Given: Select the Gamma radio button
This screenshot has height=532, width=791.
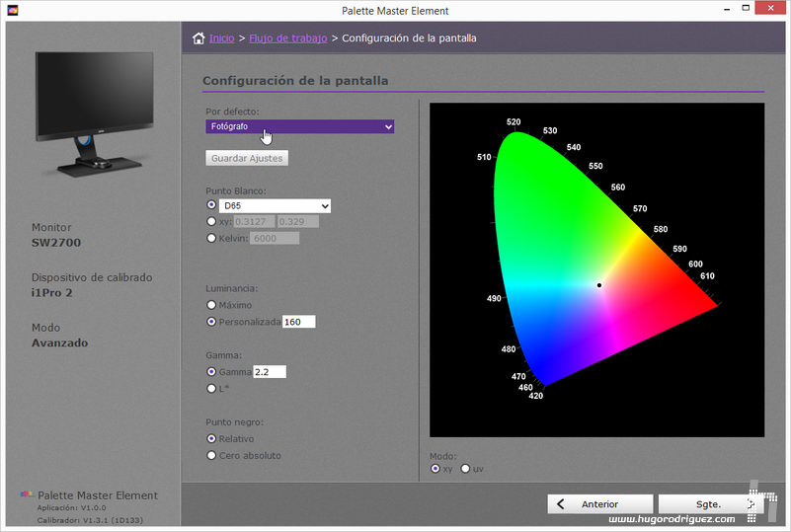Looking at the screenshot, I should tap(211, 372).
